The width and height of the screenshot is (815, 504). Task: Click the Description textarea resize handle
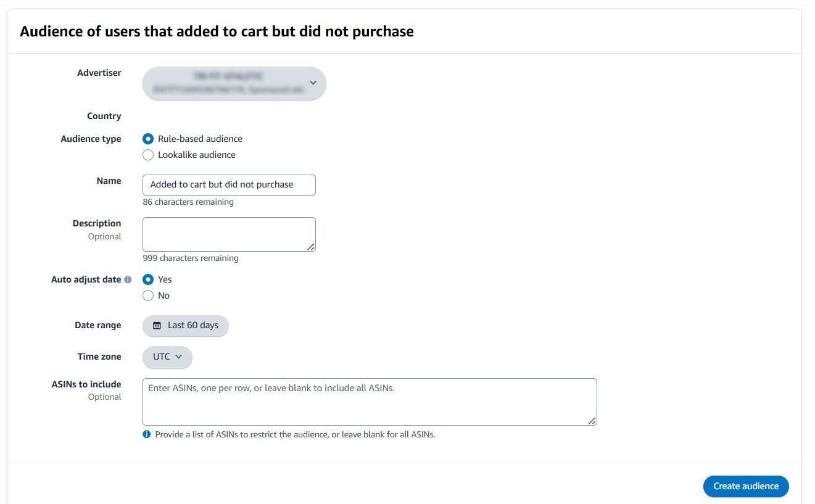coord(312,249)
